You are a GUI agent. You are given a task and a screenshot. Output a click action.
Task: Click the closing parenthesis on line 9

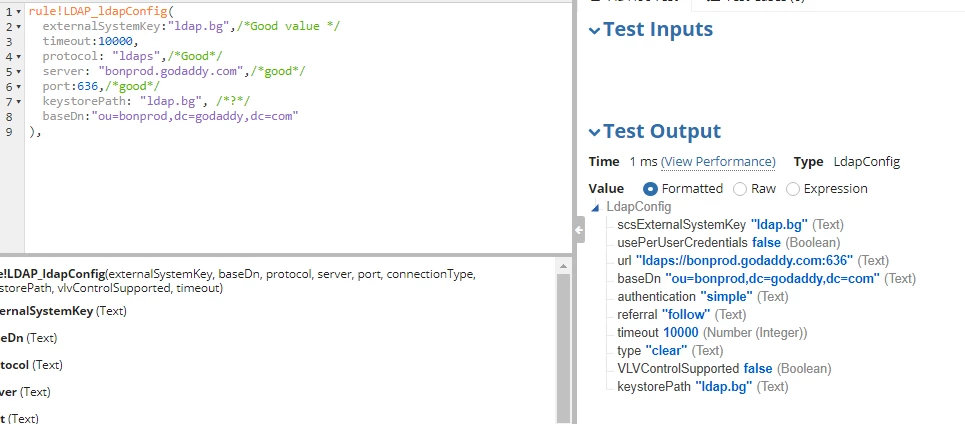(34, 131)
